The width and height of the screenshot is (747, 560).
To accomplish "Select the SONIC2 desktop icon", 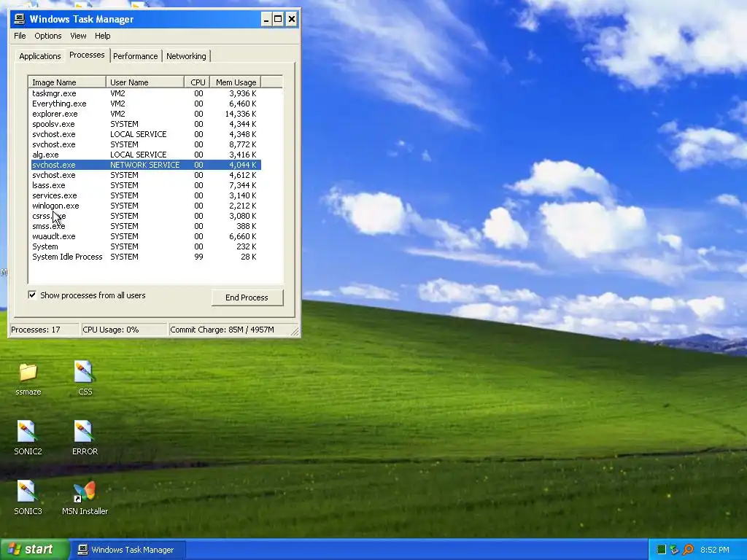I will [x=27, y=432].
